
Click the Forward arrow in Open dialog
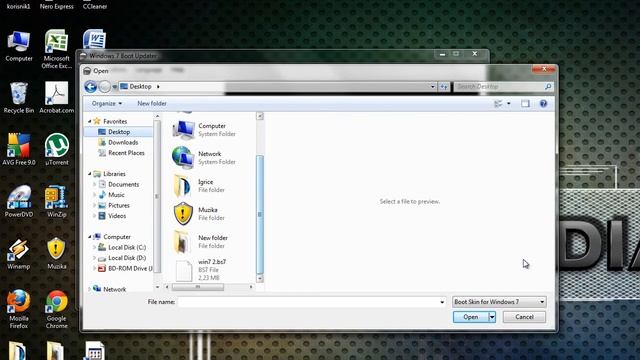tap(104, 87)
